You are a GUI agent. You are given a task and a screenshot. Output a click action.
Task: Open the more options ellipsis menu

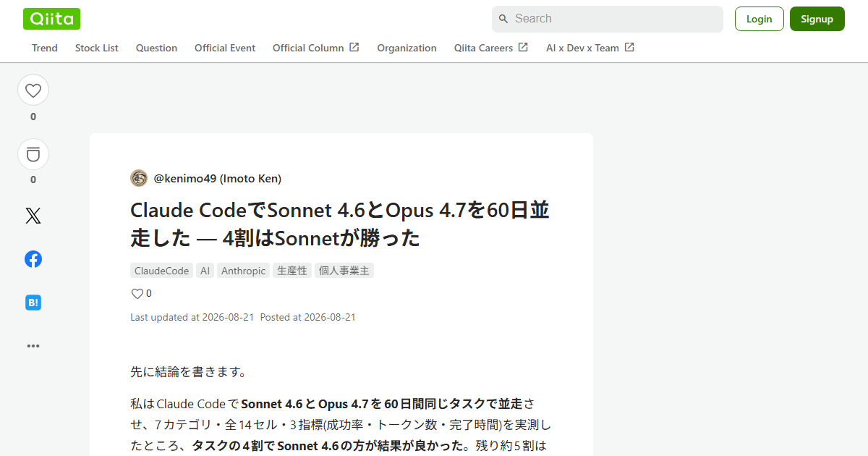33,346
